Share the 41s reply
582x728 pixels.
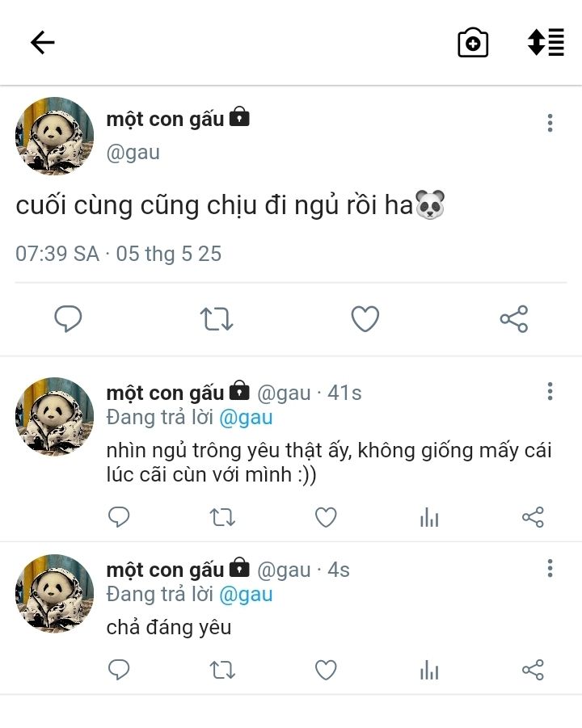[x=533, y=517]
